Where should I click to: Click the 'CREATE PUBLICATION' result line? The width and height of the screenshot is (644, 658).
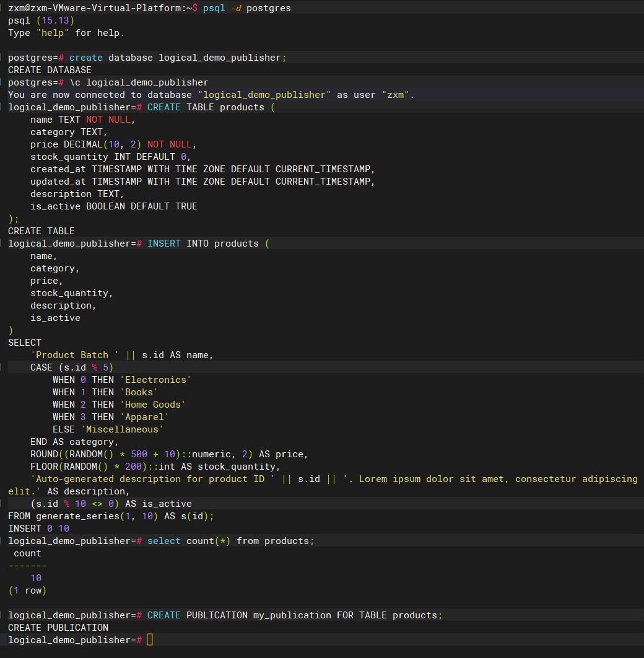[58, 628]
